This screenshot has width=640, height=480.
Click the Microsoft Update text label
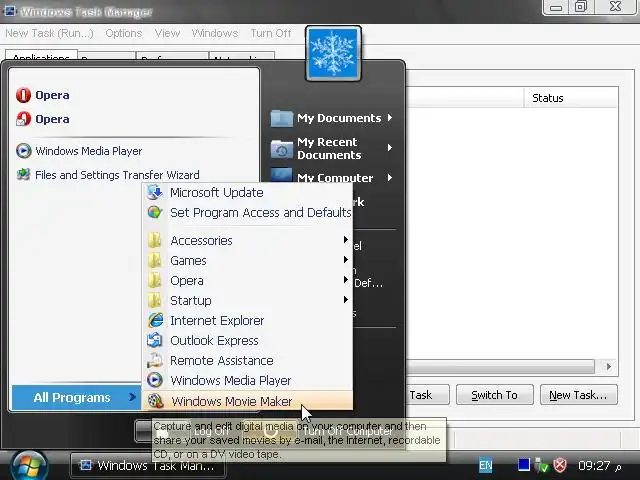tap(217, 192)
